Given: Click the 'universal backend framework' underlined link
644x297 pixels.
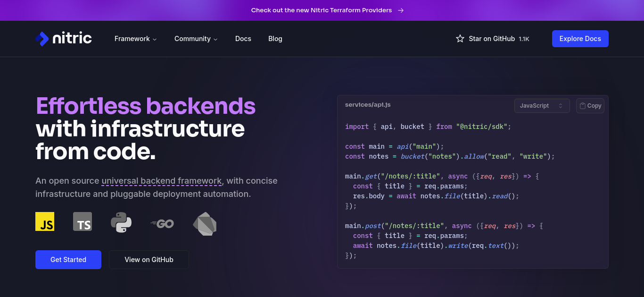Looking at the screenshot, I should [162, 181].
